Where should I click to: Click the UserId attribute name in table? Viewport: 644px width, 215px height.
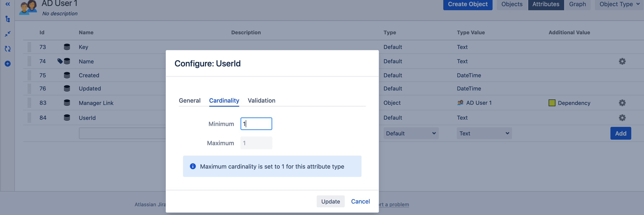[x=87, y=118]
